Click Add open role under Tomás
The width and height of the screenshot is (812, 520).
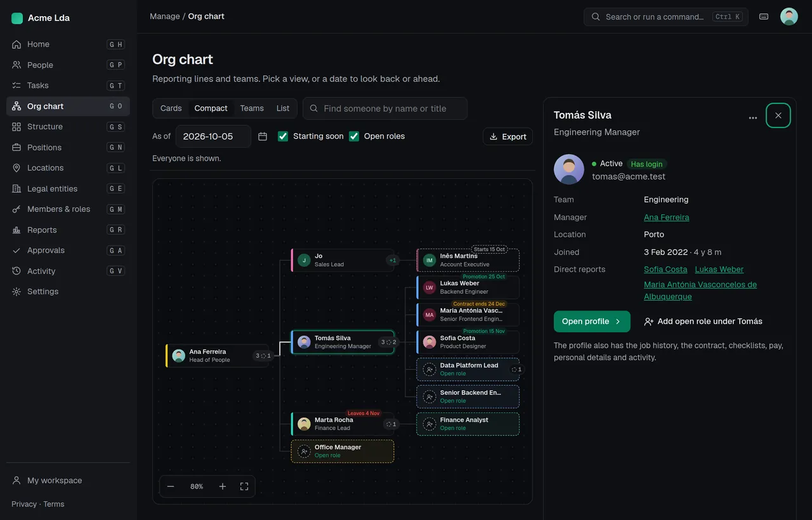tap(703, 322)
